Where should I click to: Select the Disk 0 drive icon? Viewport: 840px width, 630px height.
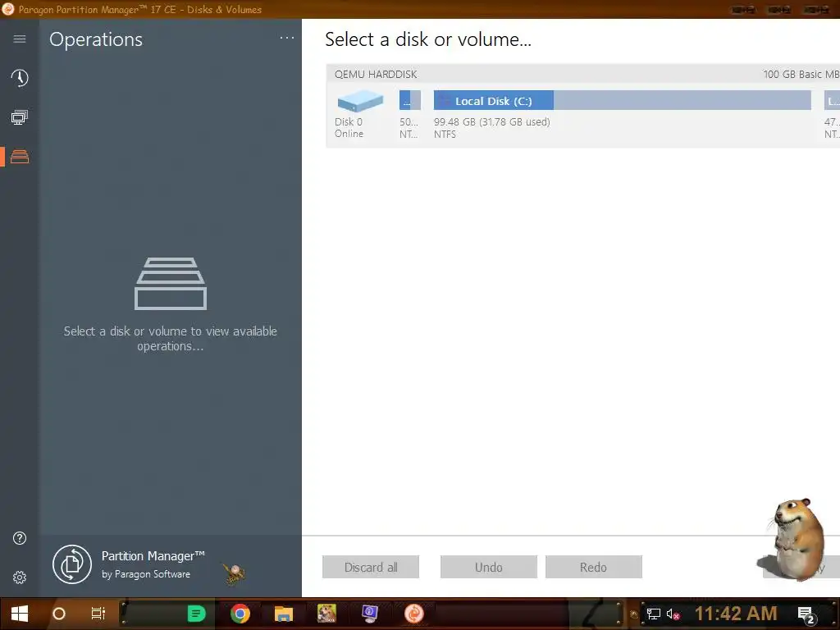(x=360, y=101)
